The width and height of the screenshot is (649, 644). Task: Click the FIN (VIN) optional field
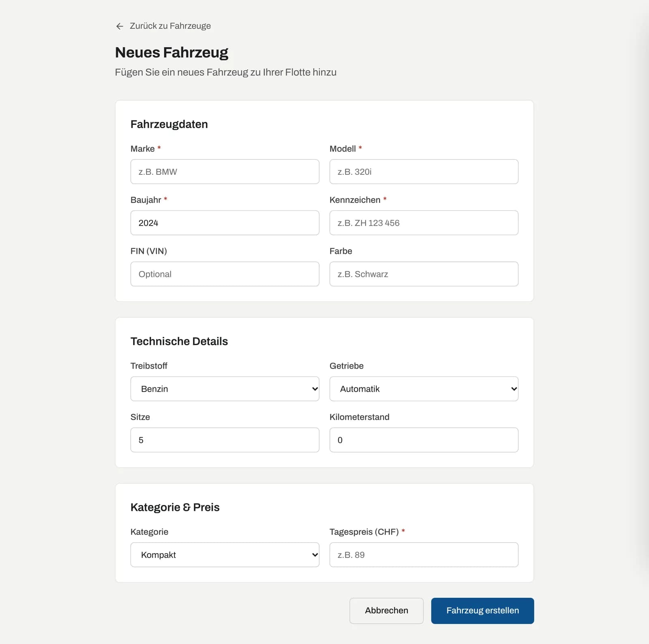225,274
